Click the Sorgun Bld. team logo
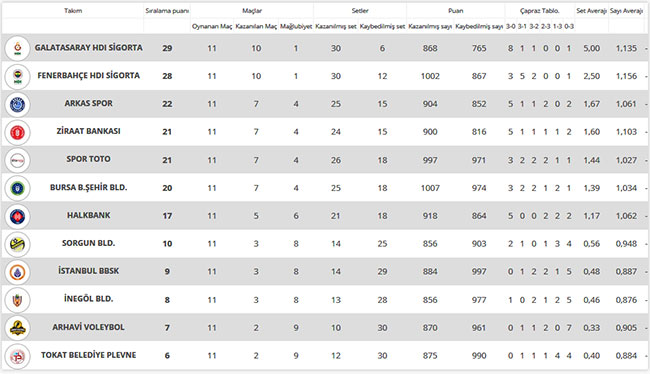This screenshot has height=374, width=650. pyautogui.click(x=17, y=244)
